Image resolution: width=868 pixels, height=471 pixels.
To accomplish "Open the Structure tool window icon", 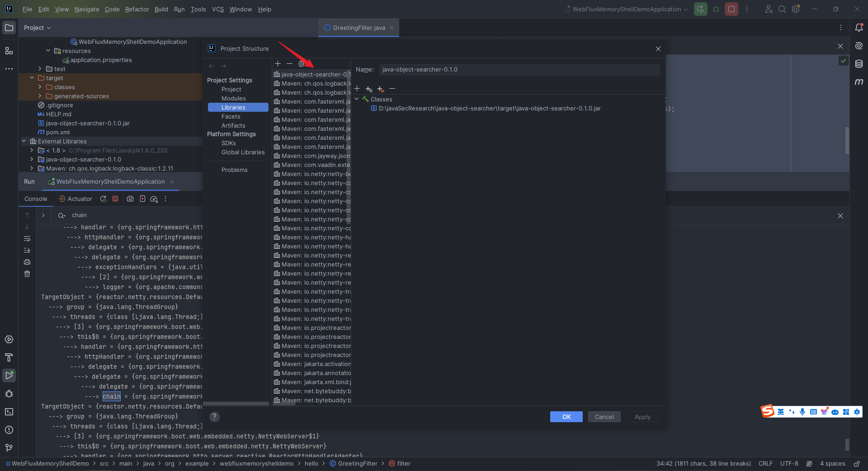I will pos(9,51).
